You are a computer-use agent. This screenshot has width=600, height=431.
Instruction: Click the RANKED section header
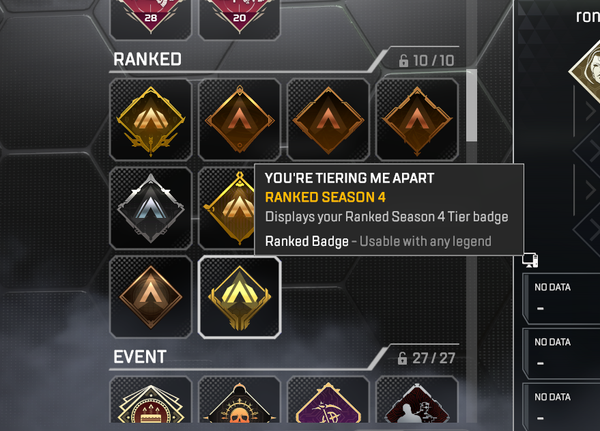coord(147,60)
